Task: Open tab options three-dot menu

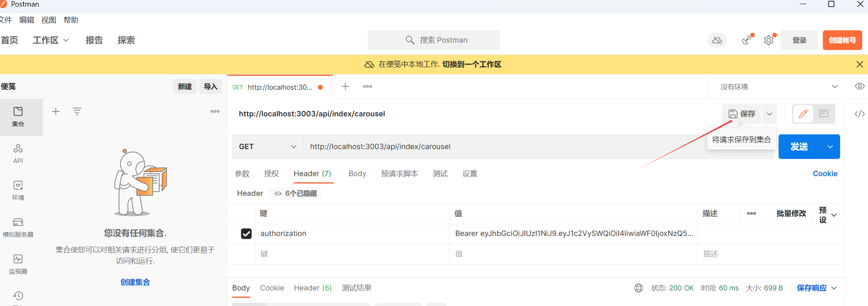Action: click(368, 86)
